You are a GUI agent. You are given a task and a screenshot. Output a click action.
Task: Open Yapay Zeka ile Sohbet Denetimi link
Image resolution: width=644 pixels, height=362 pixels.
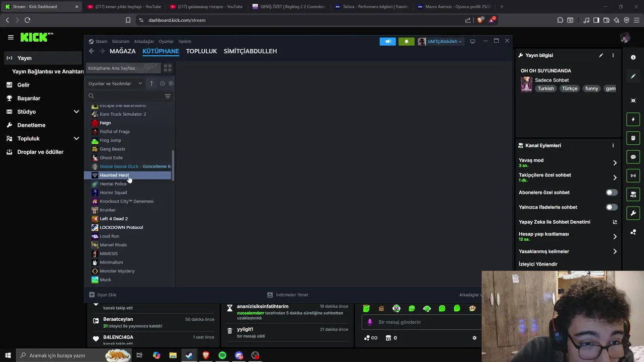568,222
